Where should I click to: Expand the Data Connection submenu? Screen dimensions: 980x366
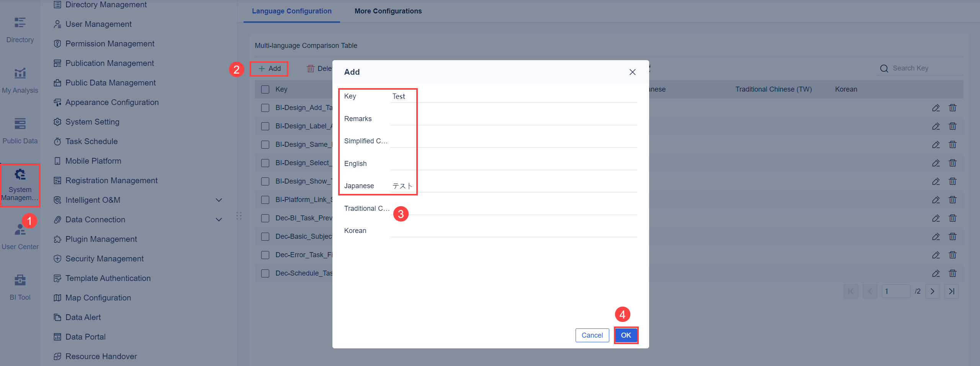(218, 219)
